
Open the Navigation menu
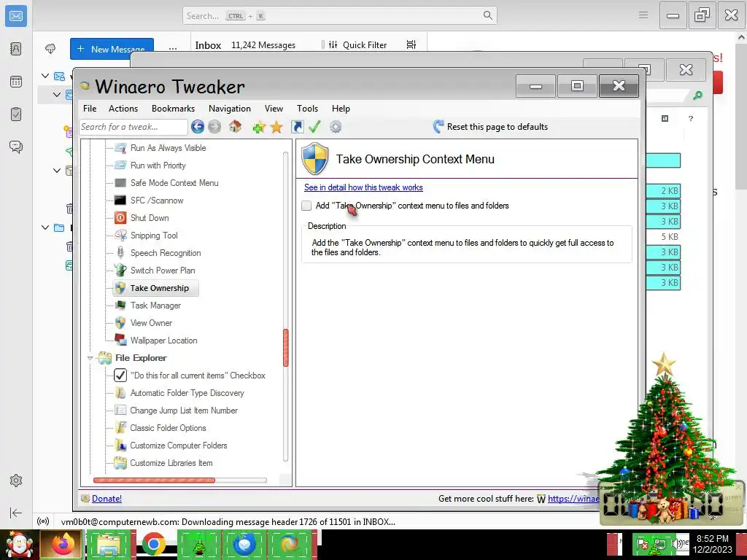coord(230,109)
